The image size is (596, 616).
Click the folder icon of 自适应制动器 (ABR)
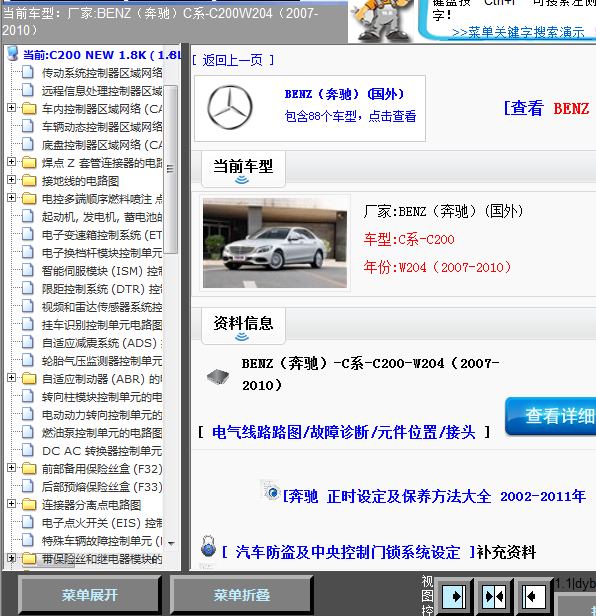29,379
